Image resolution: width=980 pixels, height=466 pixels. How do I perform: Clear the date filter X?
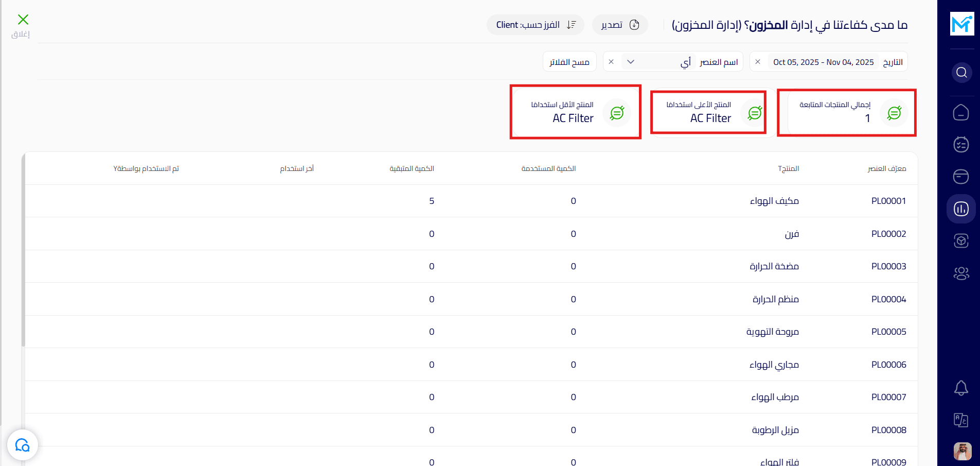(758, 62)
